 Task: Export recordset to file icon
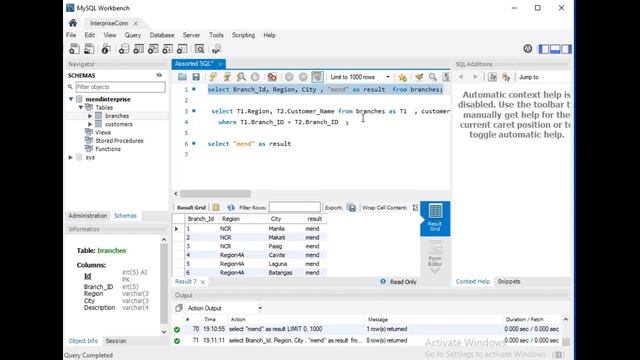point(351,207)
